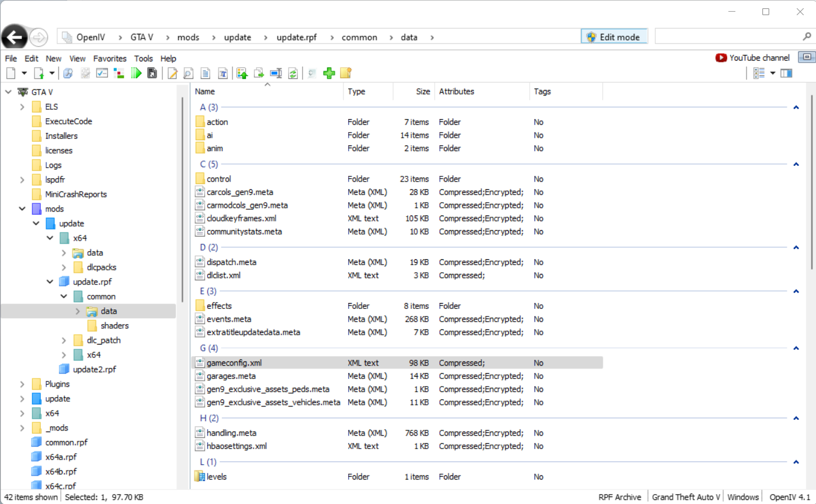Toggle Edit mode button
This screenshot has width=816, height=504.
614,37
